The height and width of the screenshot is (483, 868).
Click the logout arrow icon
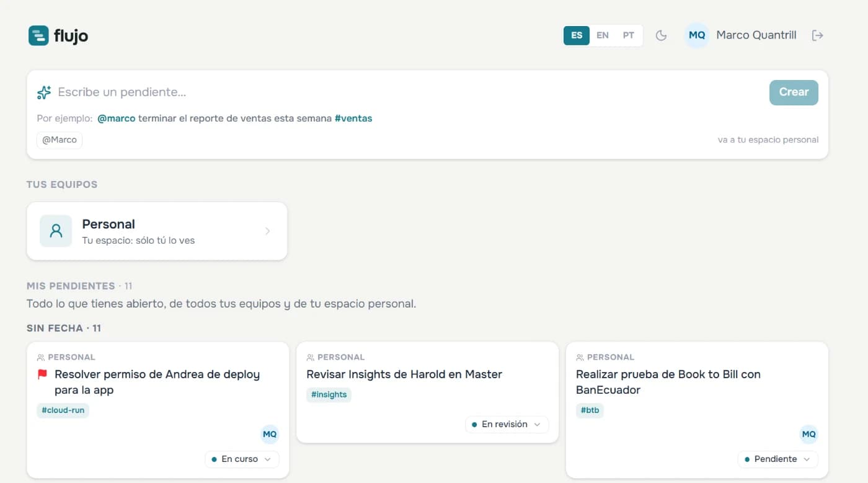tap(818, 35)
